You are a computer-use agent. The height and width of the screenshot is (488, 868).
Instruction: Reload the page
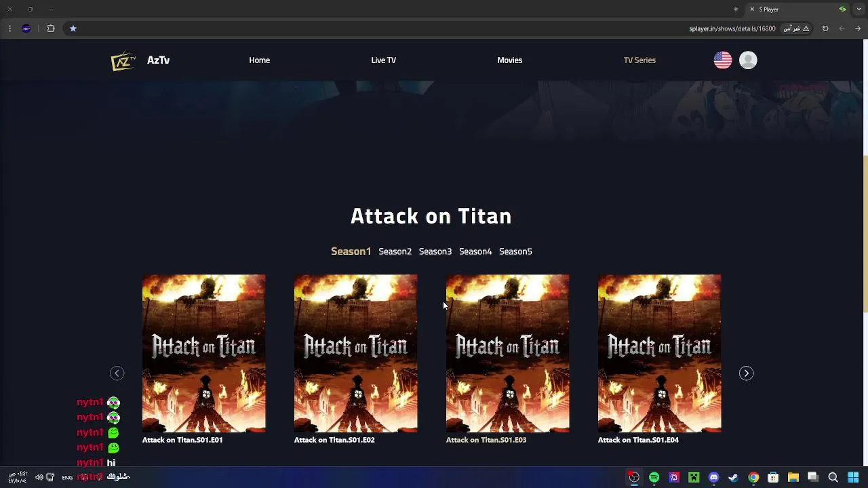click(x=825, y=28)
